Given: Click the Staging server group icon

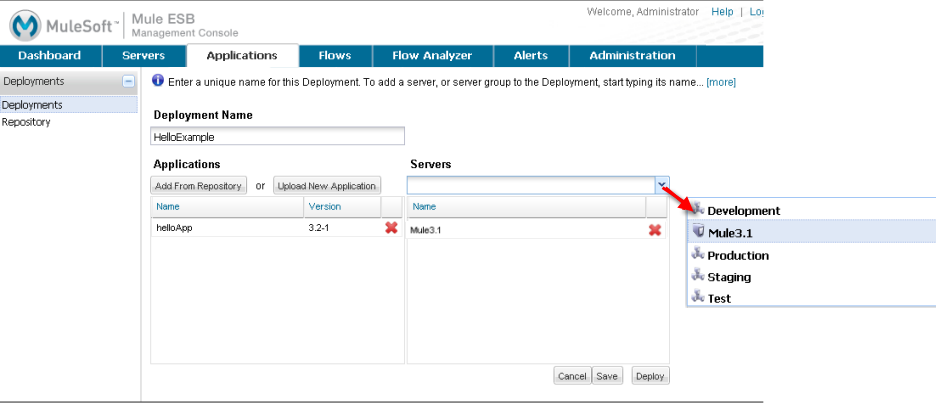Looking at the screenshot, I should (x=698, y=276).
